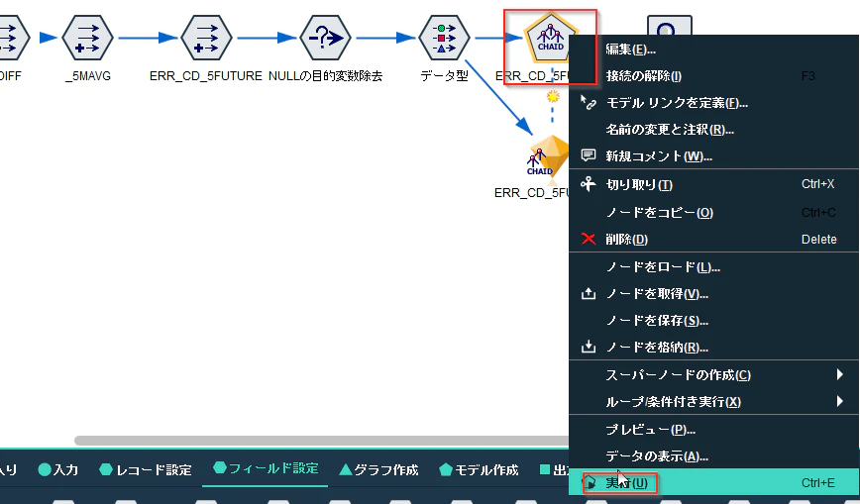Choose ノードを保存(S)...

tap(714, 320)
